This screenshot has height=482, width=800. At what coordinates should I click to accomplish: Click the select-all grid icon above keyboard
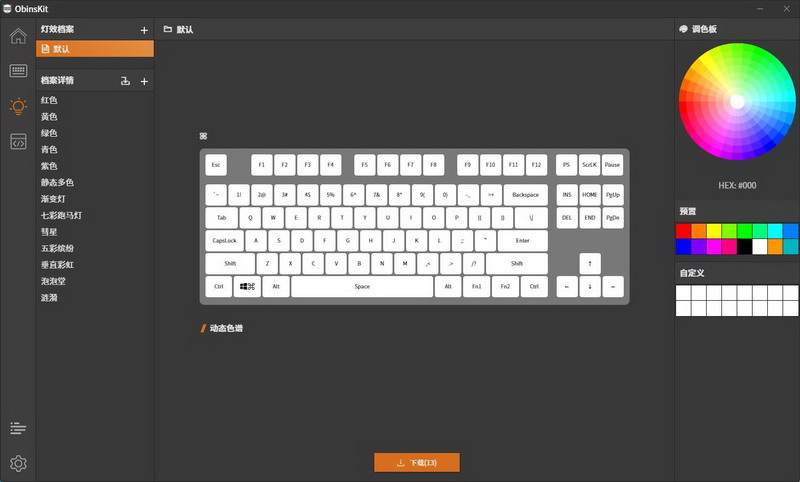pos(203,136)
